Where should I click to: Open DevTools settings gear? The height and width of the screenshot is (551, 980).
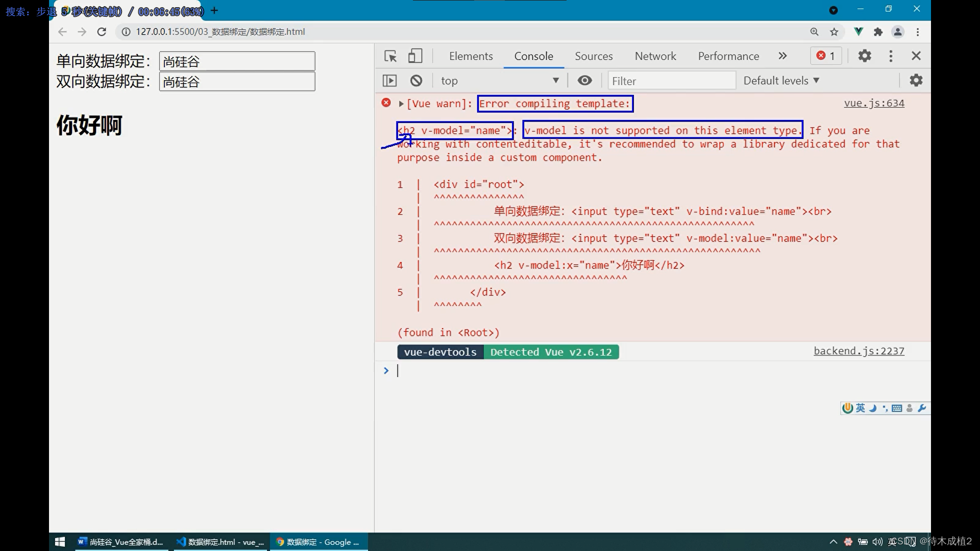tap(864, 56)
